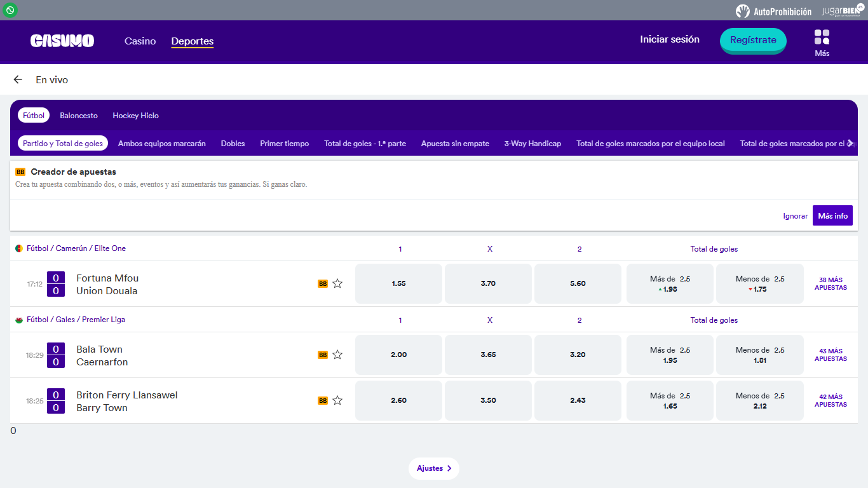The height and width of the screenshot is (488, 868).
Task: Bet on draw at 3.50
Action: [488, 400]
